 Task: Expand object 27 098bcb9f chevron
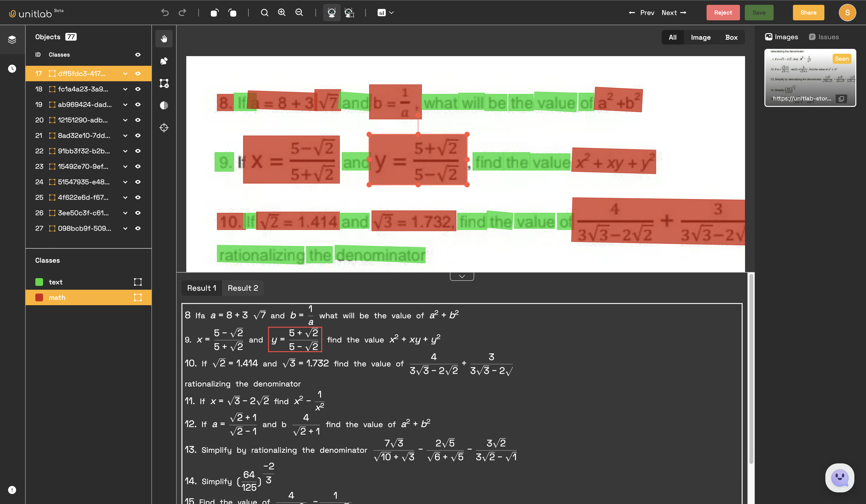click(x=125, y=228)
